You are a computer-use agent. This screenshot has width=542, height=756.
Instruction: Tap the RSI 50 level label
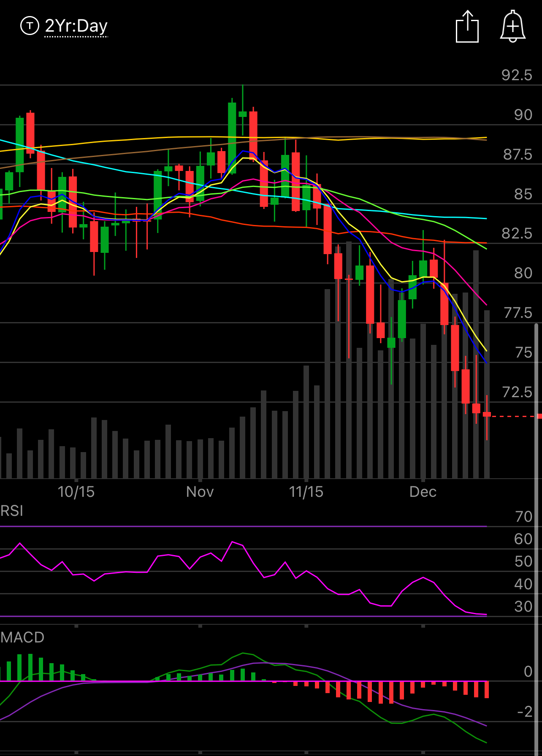click(x=523, y=561)
